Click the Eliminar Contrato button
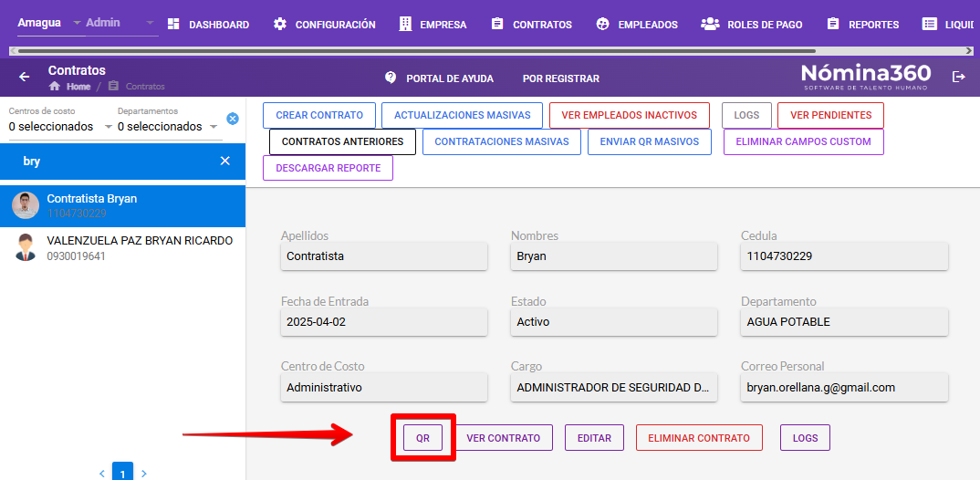The image size is (980, 480). coord(699,438)
